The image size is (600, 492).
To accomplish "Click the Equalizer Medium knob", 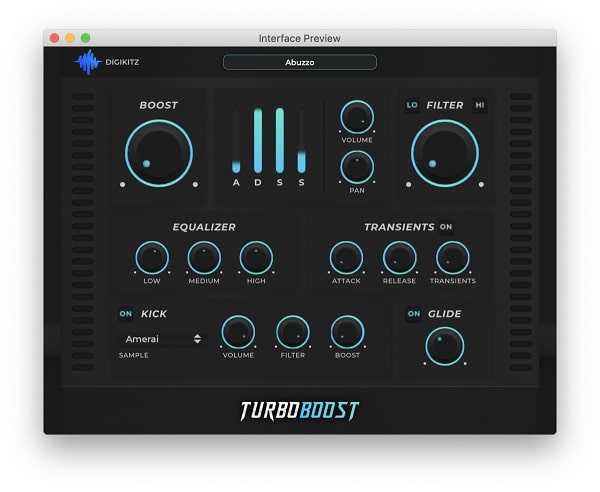I will (204, 258).
